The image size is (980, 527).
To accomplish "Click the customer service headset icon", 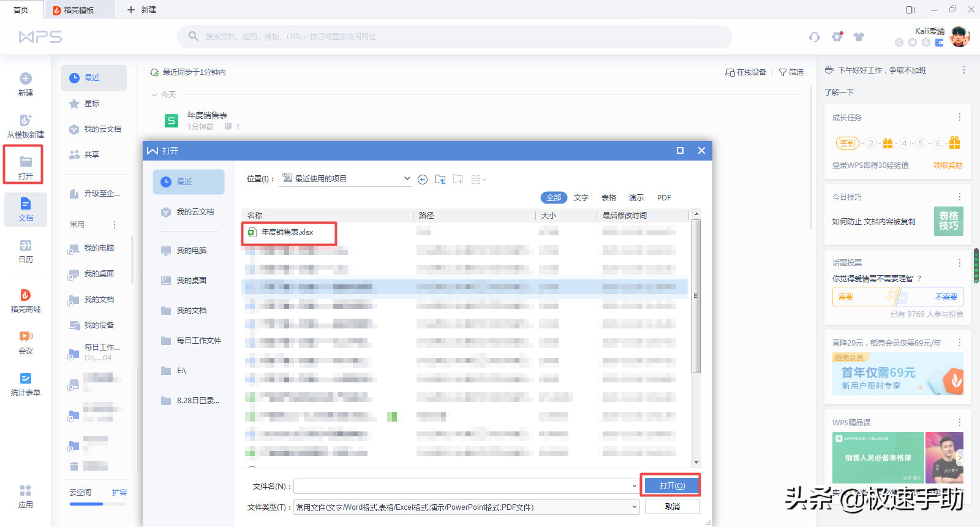I will click(814, 37).
